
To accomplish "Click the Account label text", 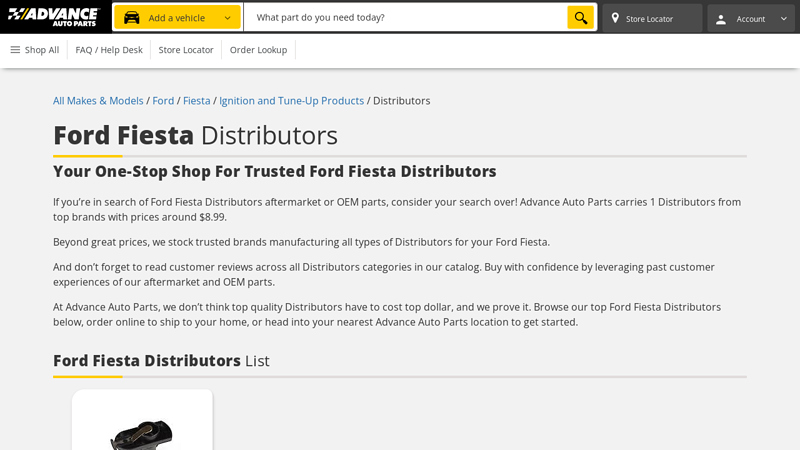I will pyautogui.click(x=751, y=19).
